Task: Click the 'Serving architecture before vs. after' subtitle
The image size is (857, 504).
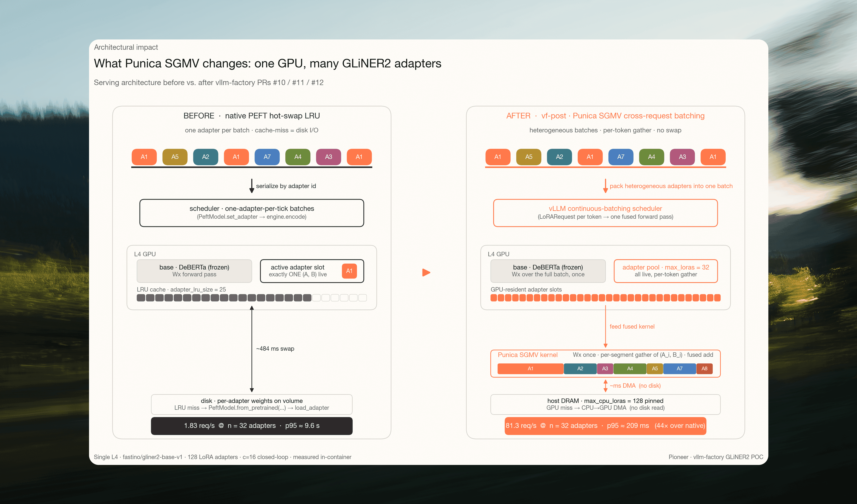Action: click(x=208, y=83)
